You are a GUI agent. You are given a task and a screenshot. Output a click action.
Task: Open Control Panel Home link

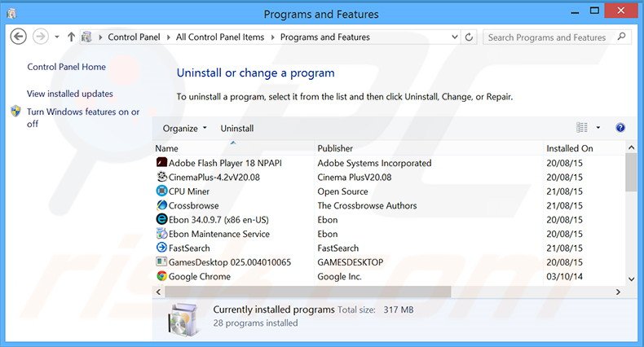point(67,67)
